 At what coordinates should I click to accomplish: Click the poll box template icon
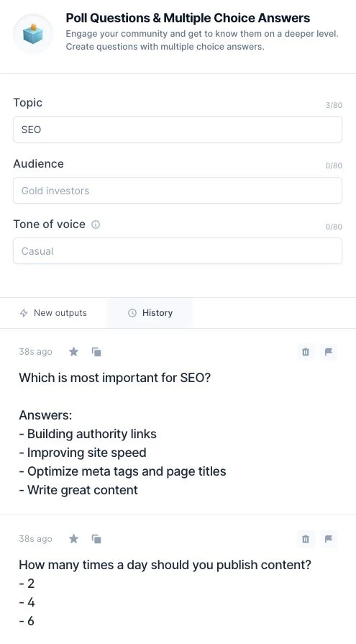coord(33,34)
